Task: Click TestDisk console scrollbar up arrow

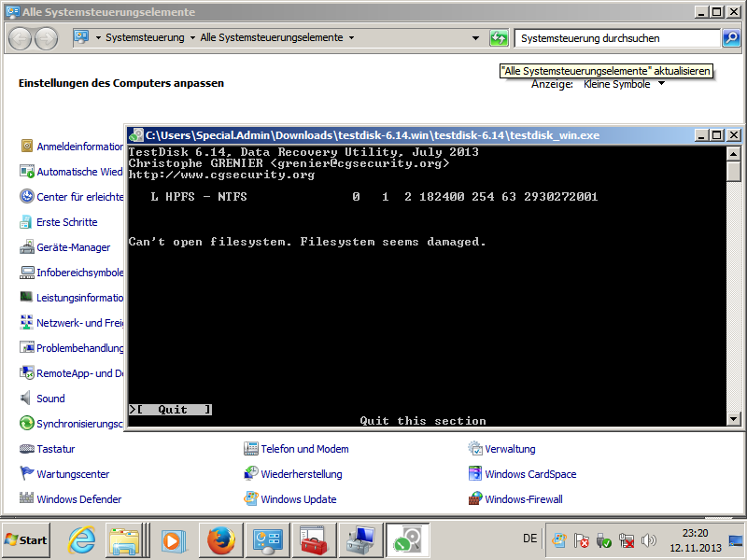Action: (733, 153)
